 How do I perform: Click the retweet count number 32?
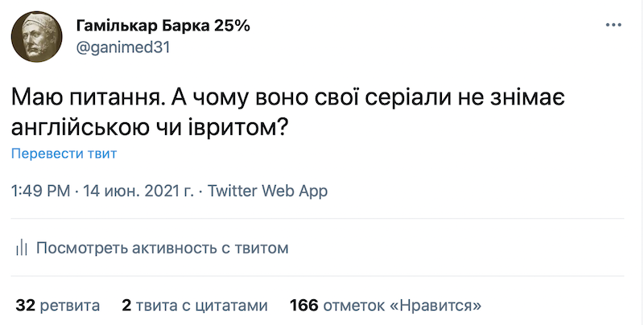25,306
